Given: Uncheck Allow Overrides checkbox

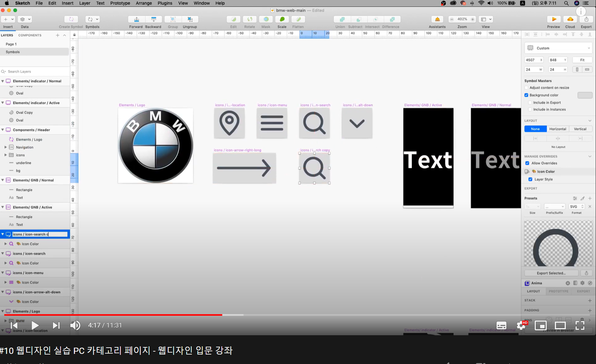Looking at the screenshot, I should [x=527, y=163].
